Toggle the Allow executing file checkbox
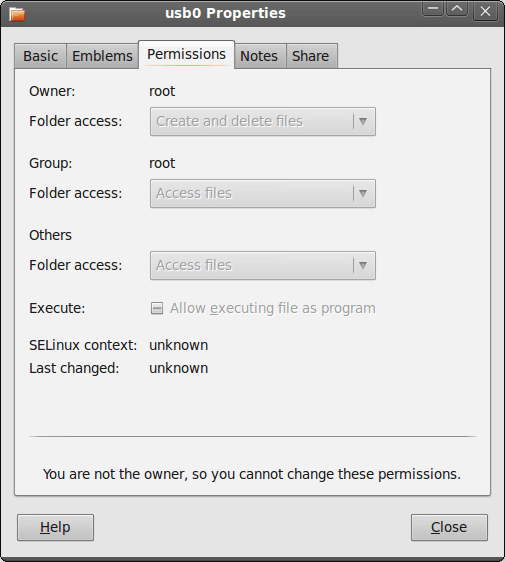The width and height of the screenshot is (505, 562). [x=157, y=308]
